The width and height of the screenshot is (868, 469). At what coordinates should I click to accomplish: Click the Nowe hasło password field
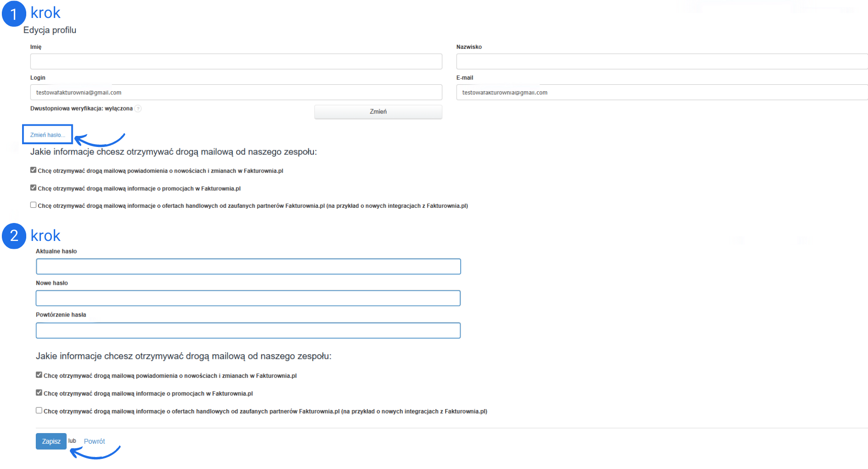coord(249,299)
